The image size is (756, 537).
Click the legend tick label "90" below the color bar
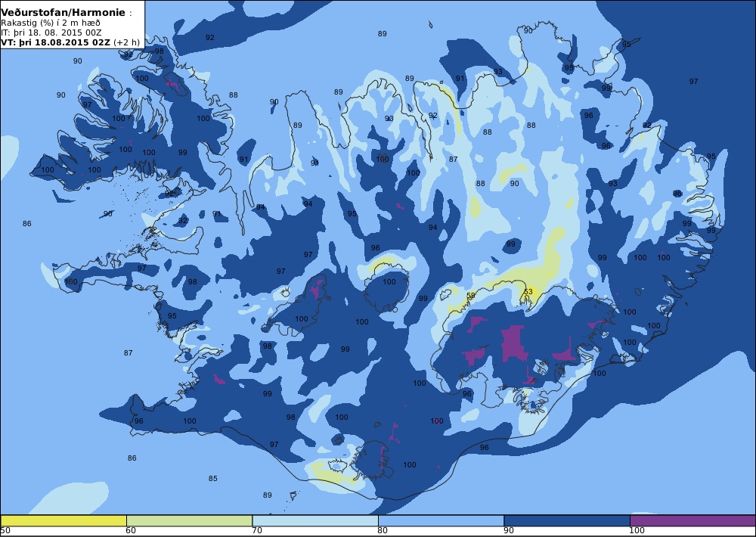(509, 531)
